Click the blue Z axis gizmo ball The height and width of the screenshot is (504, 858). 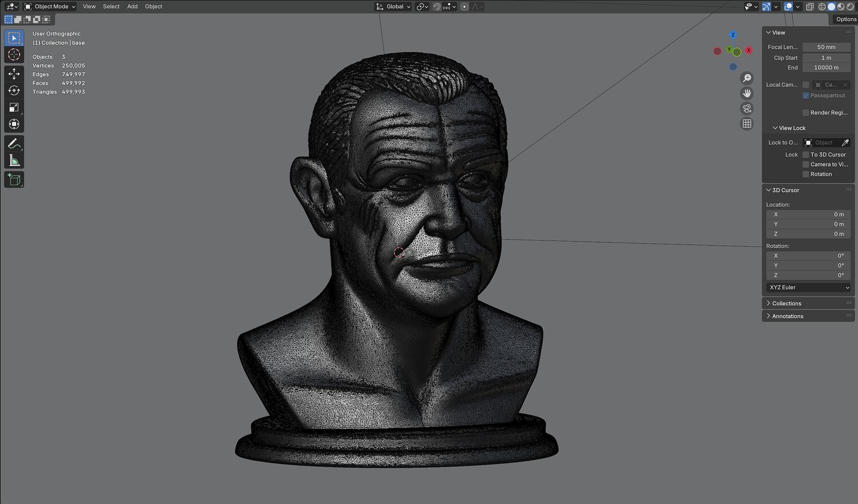[x=733, y=35]
